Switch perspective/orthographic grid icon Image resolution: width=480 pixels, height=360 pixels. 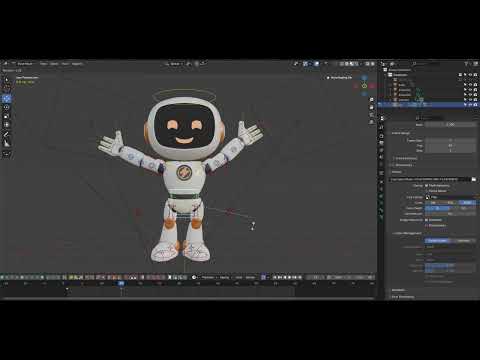(372, 122)
